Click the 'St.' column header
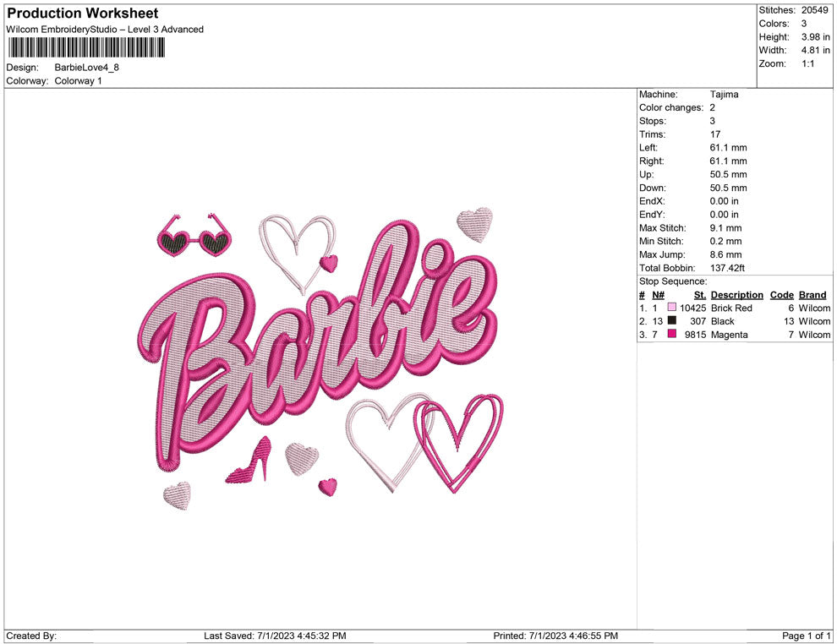This screenshot has height=644, width=837. (x=700, y=294)
